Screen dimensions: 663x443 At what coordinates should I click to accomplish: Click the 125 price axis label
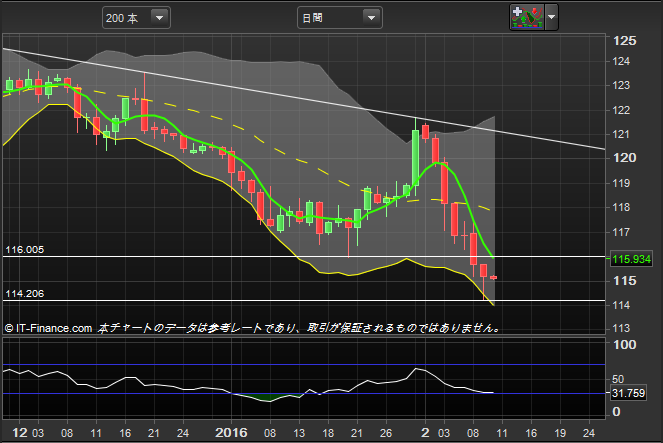click(624, 41)
